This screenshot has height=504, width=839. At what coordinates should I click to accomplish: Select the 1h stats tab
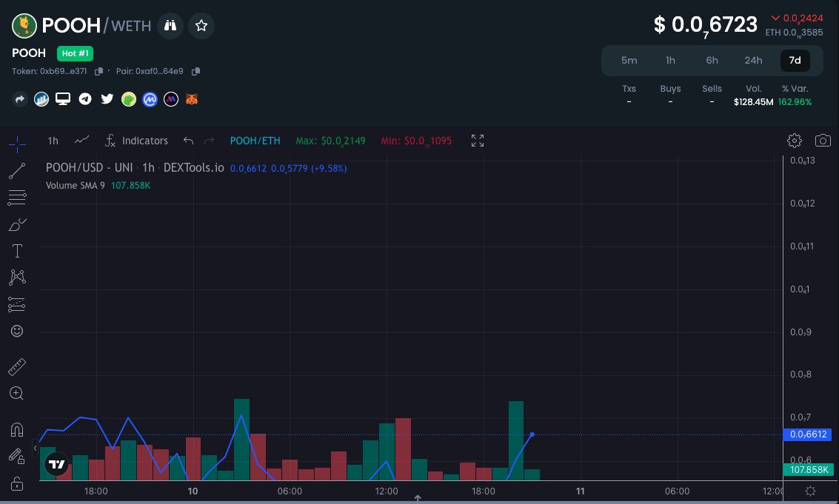click(670, 61)
